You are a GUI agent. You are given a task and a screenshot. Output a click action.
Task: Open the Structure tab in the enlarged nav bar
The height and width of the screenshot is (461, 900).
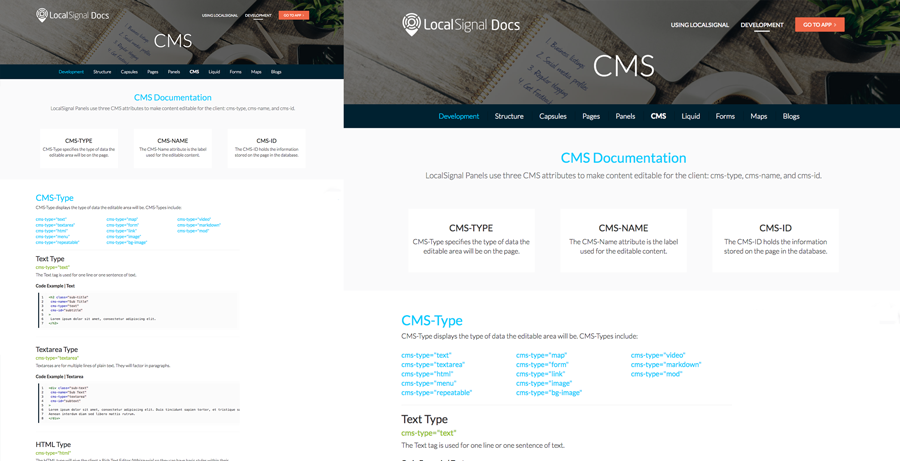[509, 116]
